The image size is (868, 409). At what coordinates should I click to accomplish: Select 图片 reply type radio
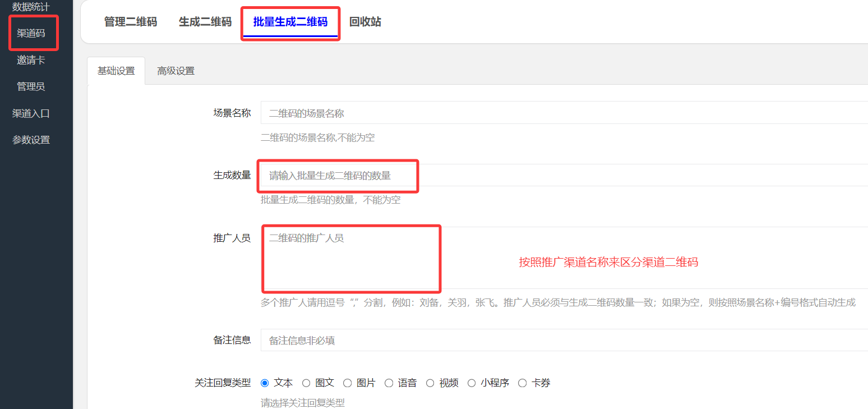[347, 383]
